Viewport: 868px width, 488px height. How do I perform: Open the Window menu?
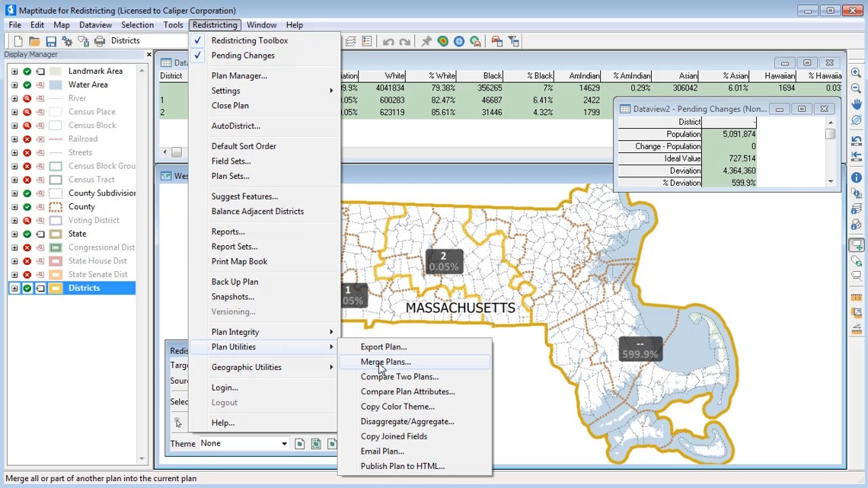[x=261, y=24]
